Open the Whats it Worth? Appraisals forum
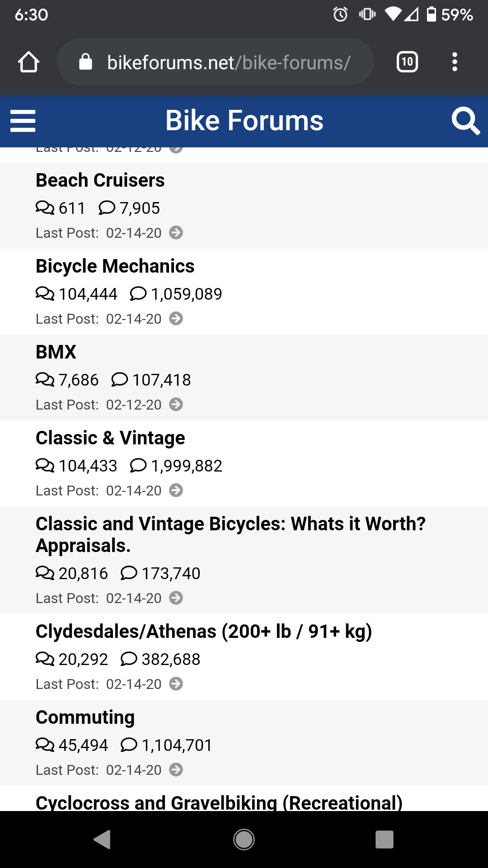The height and width of the screenshot is (868, 488). (231, 535)
